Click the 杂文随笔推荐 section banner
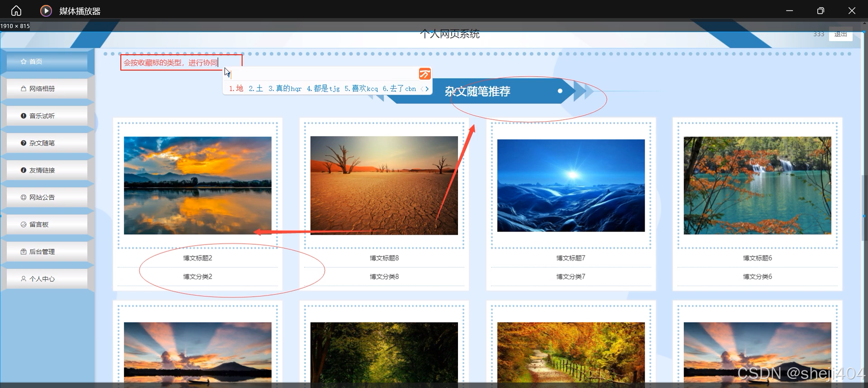Viewport: 868px width, 388px height. (478, 91)
